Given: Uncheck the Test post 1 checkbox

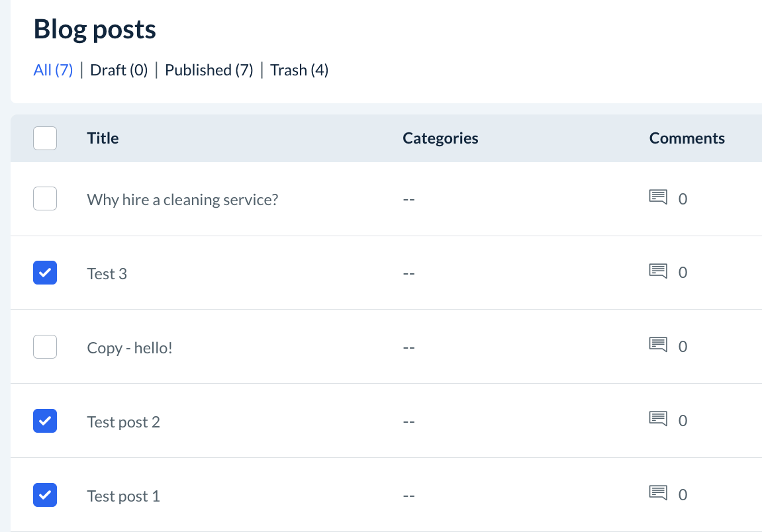Looking at the screenshot, I should click(x=45, y=495).
